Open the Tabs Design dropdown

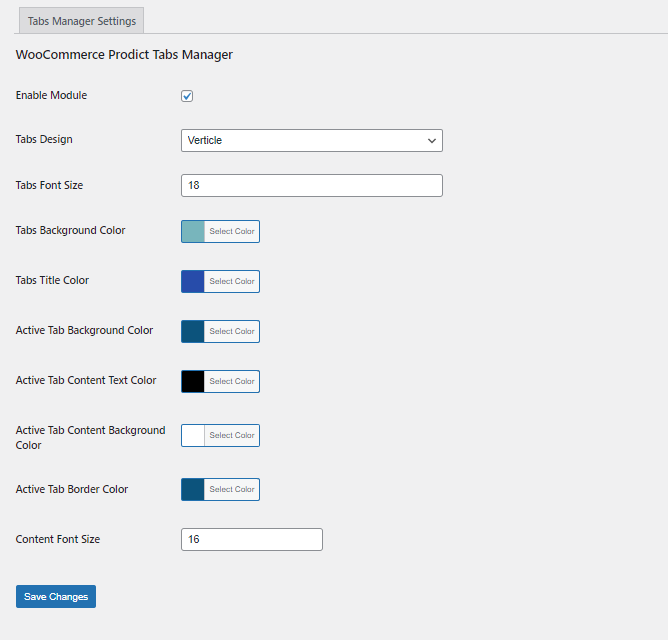(x=311, y=140)
